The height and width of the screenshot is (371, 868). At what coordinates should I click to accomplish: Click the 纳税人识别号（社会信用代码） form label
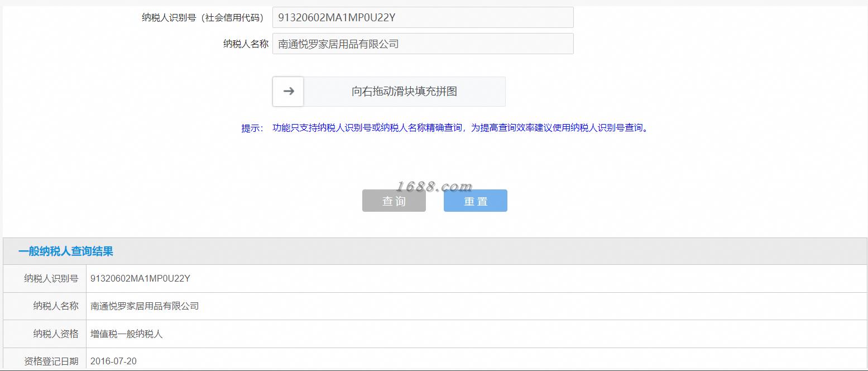point(203,18)
